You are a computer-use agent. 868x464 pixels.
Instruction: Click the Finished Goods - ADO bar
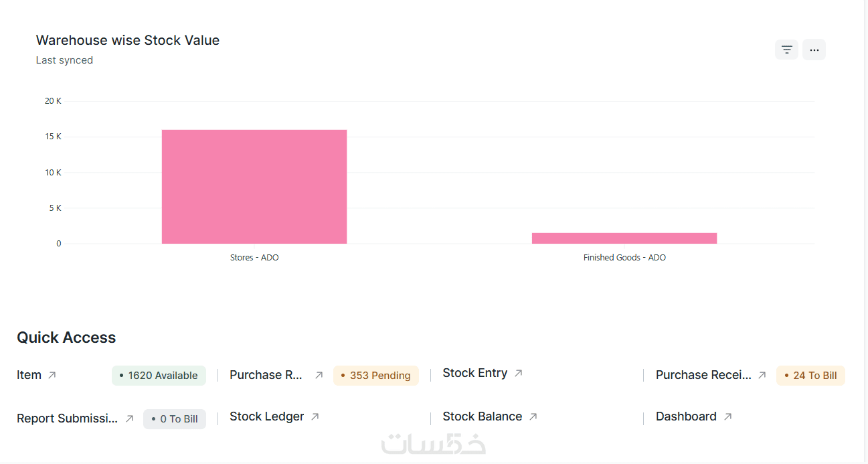(x=624, y=238)
